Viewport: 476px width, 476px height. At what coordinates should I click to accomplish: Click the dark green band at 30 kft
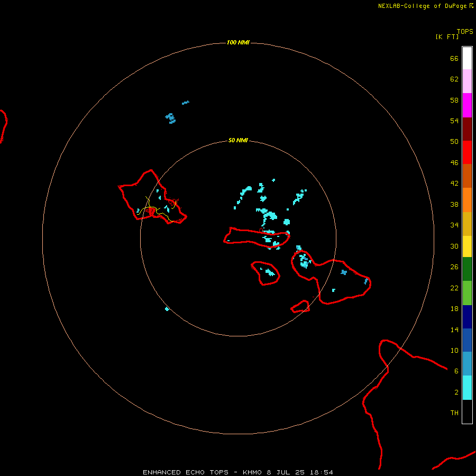pos(467,269)
